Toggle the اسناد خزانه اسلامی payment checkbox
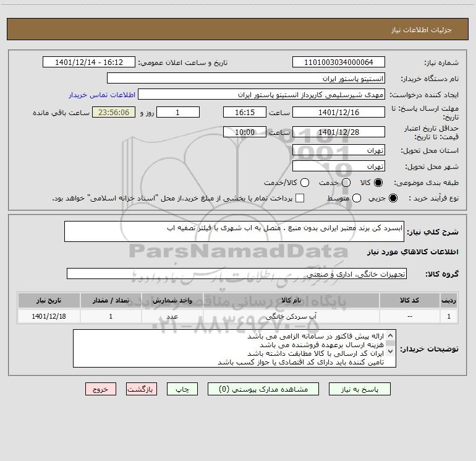Screen dimensions: 476x461 (300, 198)
